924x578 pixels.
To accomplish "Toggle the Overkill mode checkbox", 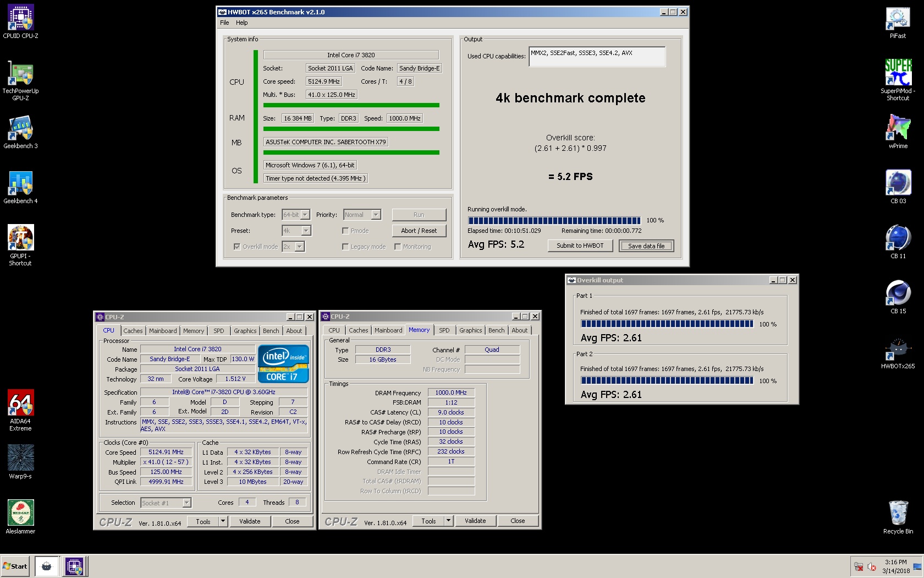I will pyautogui.click(x=237, y=247).
